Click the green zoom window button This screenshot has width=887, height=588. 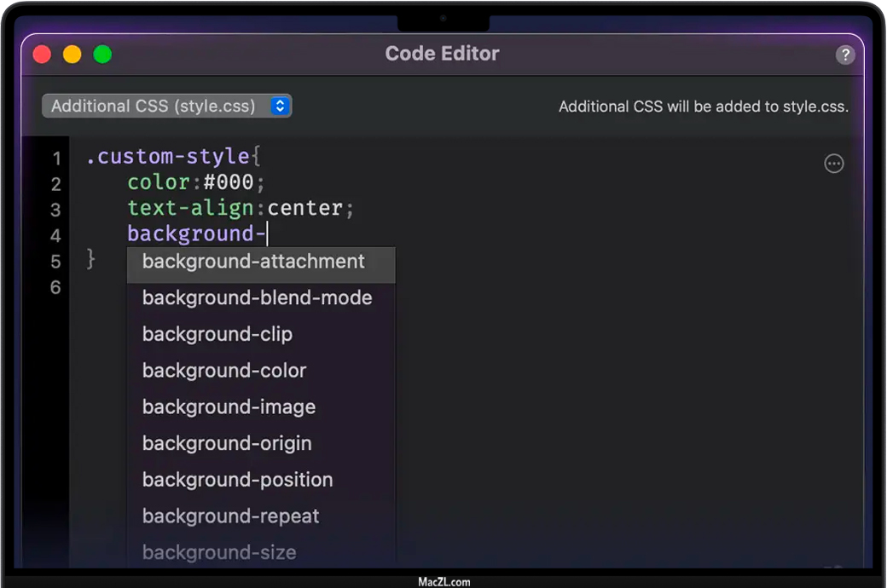tap(102, 55)
